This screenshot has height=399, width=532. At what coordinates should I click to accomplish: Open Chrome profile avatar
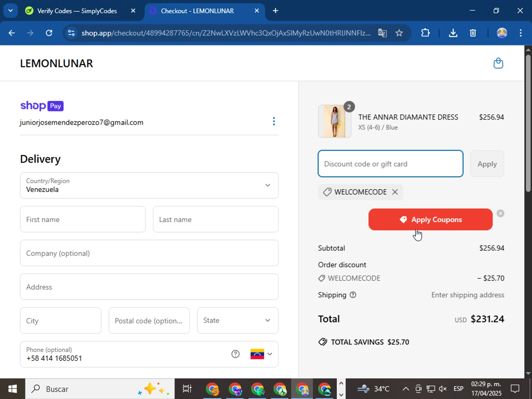click(x=502, y=33)
